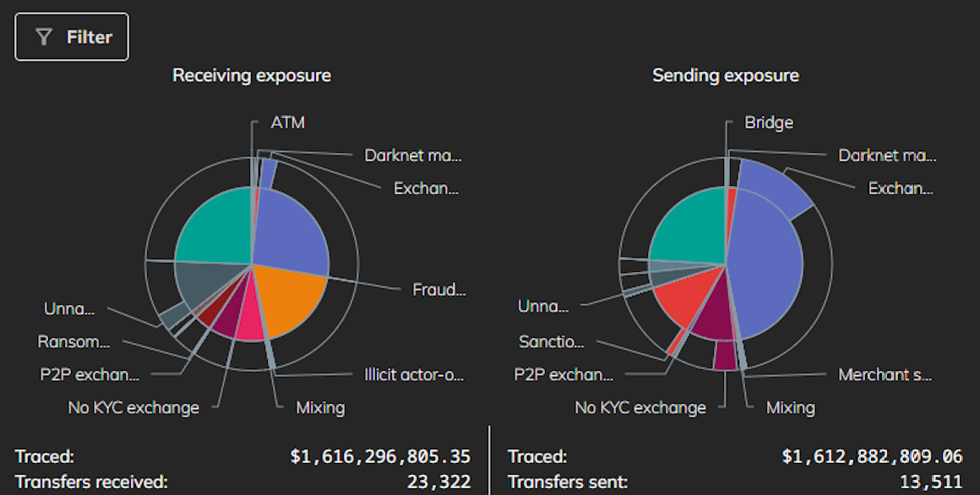Click the Bridge label in Sending exposure
Image resolution: width=980 pixels, height=495 pixels.
tap(769, 122)
